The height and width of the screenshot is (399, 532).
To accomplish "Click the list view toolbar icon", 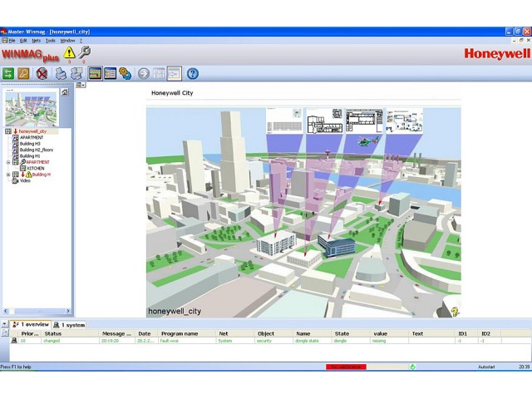I will (x=111, y=73).
